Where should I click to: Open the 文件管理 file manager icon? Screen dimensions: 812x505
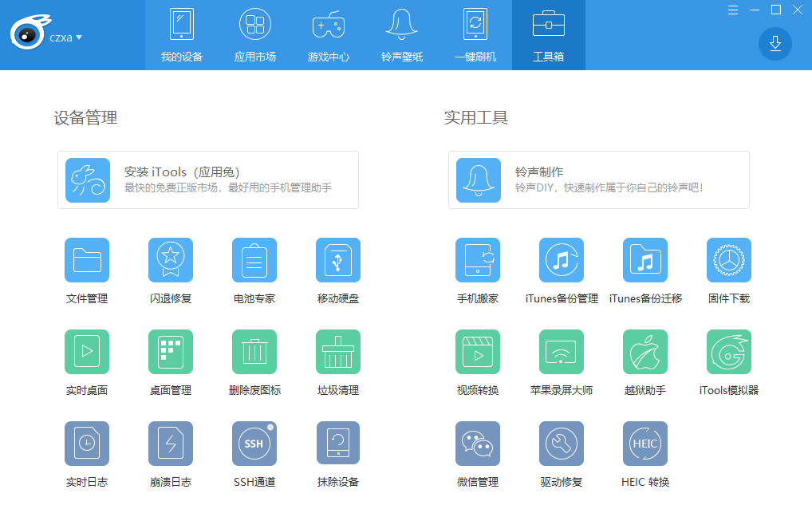tap(87, 260)
